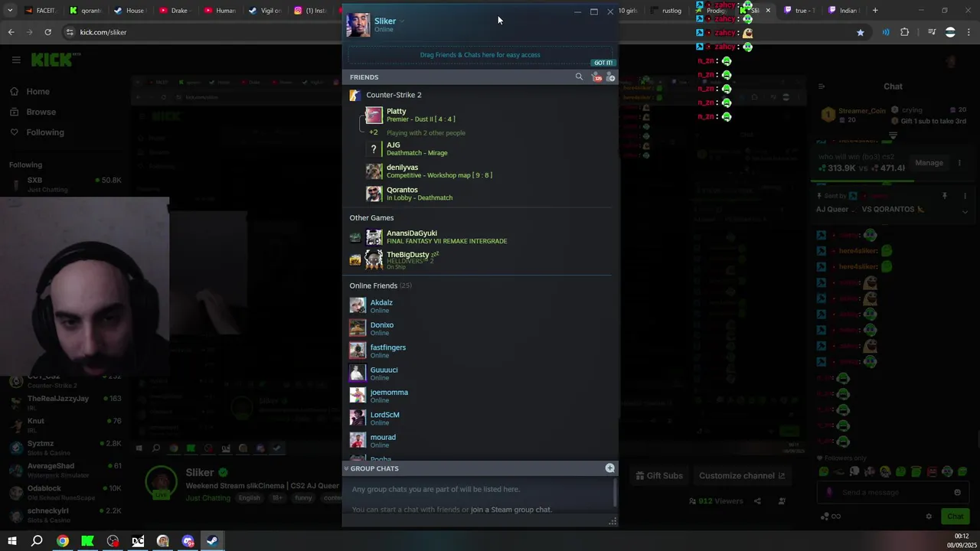Screen dimensions: 980x551
Task: Reload the browser page
Action: 47,32
